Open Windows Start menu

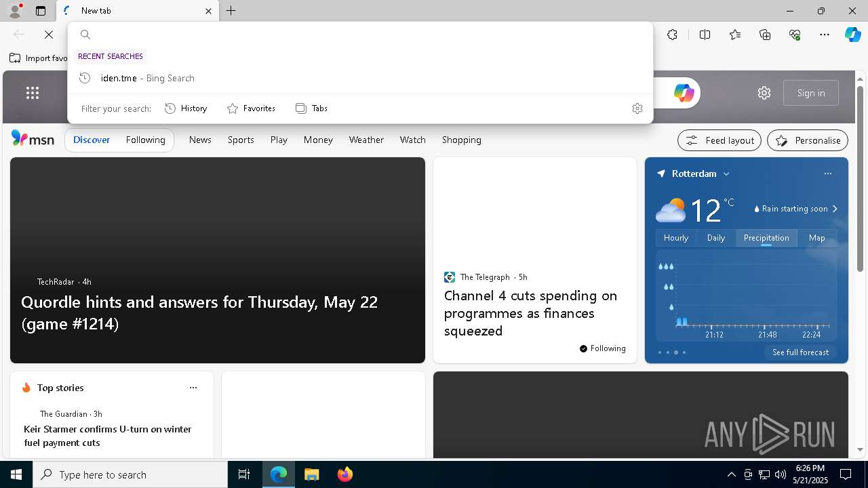[16, 474]
